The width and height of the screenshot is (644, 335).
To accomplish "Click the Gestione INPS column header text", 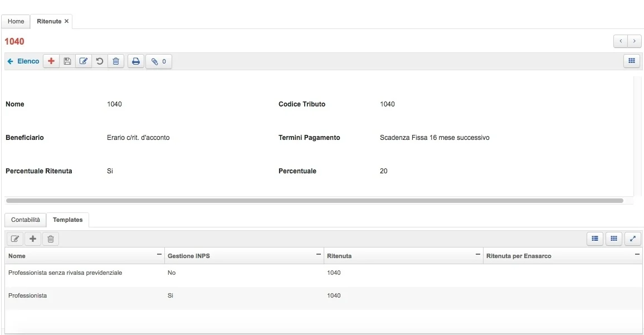I will (x=188, y=256).
